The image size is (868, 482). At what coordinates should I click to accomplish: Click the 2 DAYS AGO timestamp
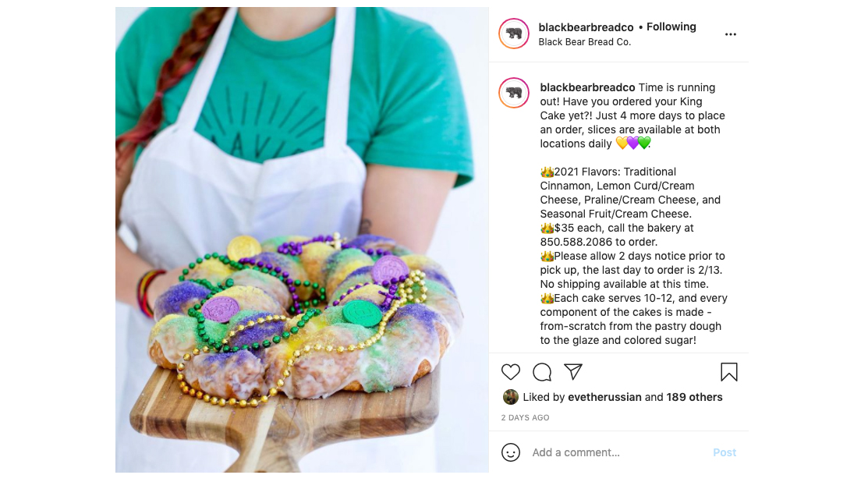coord(525,418)
